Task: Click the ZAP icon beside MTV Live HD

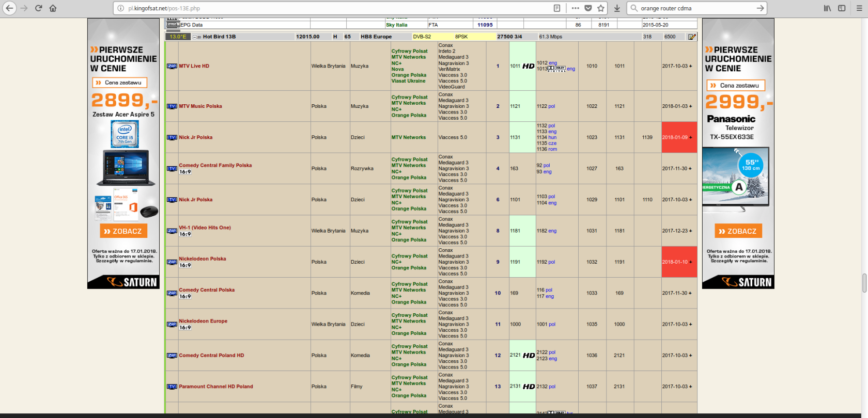Action: (x=172, y=66)
